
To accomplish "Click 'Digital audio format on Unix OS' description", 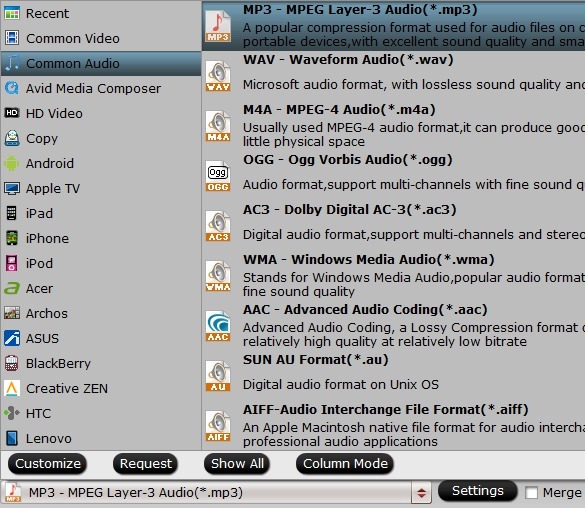I will pyautogui.click(x=341, y=385).
